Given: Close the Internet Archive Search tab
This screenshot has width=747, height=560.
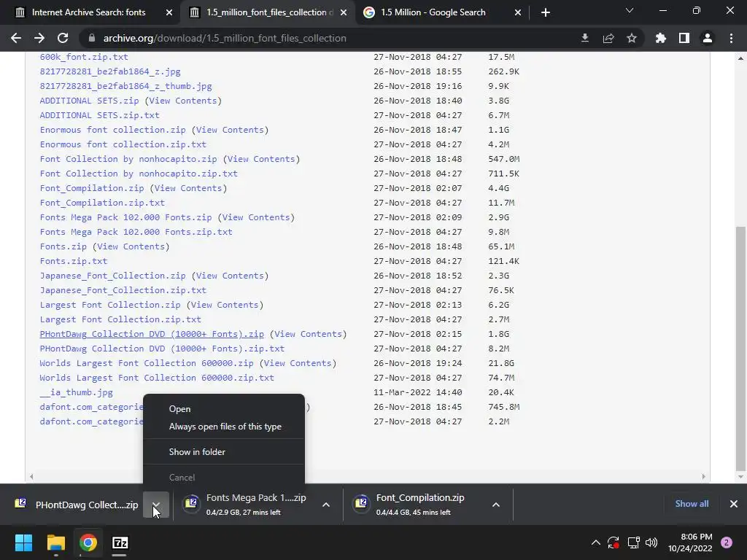Looking at the screenshot, I should (169, 12).
